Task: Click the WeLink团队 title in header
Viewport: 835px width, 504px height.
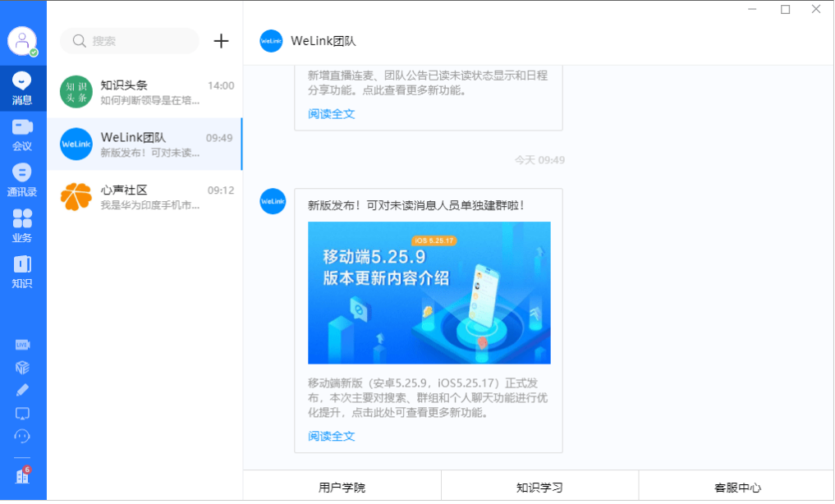Action: (x=323, y=41)
